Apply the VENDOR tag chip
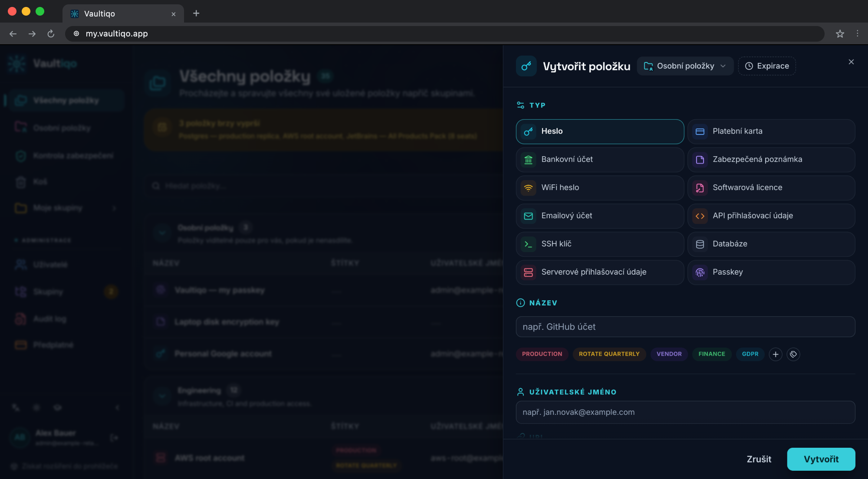Image resolution: width=868 pixels, height=479 pixels. pos(669,354)
